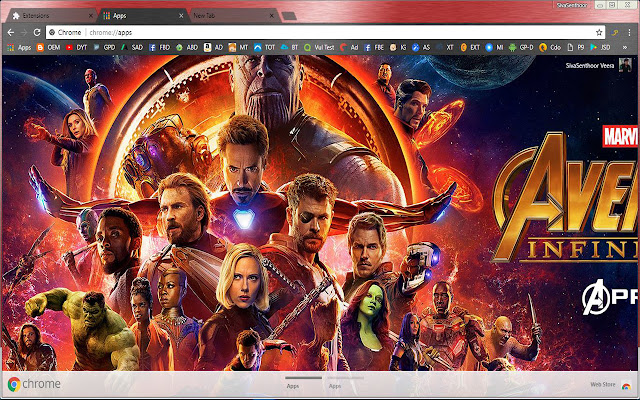Open the DYT YouTube bookmark
Image resolution: width=640 pixels, height=400 pixels.
[x=76, y=47]
